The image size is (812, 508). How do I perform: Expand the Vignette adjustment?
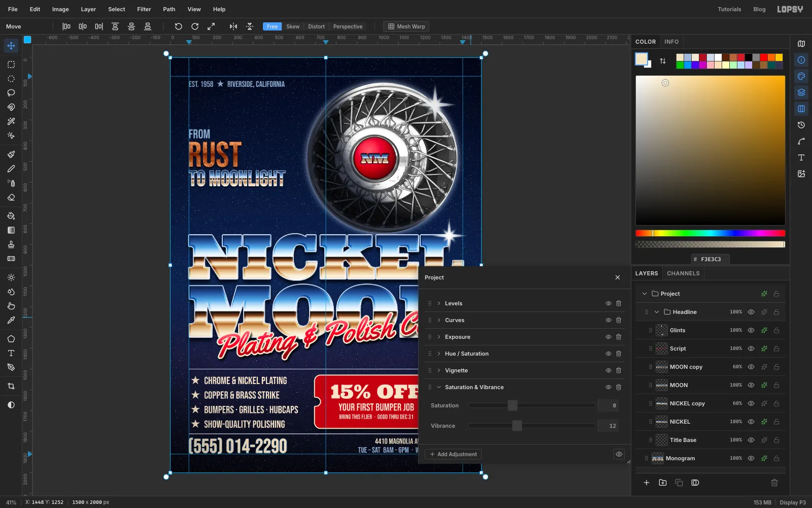(x=439, y=370)
